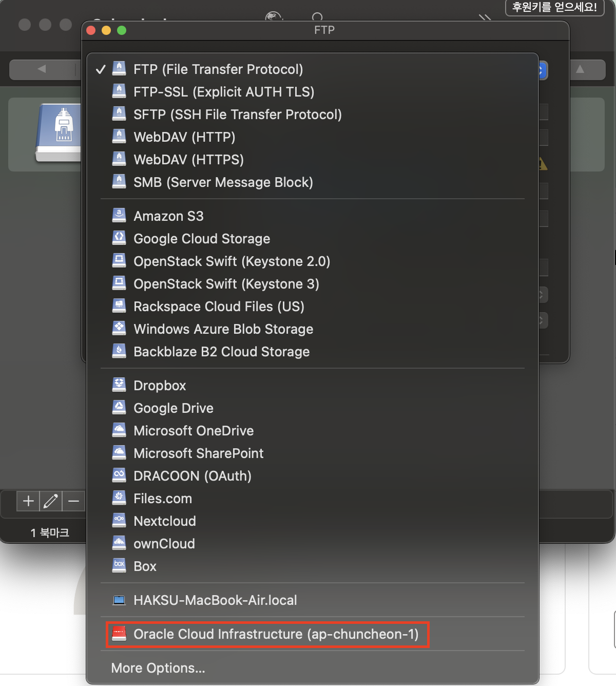Click the Backblaze B2 Cloud Storage icon
616x686 pixels.
tap(119, 351)
